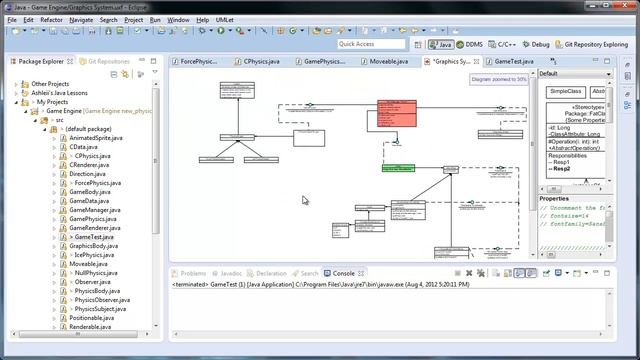Open the Run button dropdown arrow
Image resolution: width=640 pixels, height=360 pixels.
[x=230, y=31]
